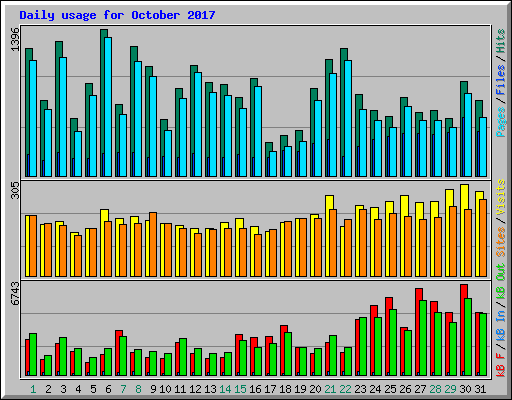Click the "Daily usage for October 2017" title
Viewport: 512px width, 400px height.
(x=117, y=15)
